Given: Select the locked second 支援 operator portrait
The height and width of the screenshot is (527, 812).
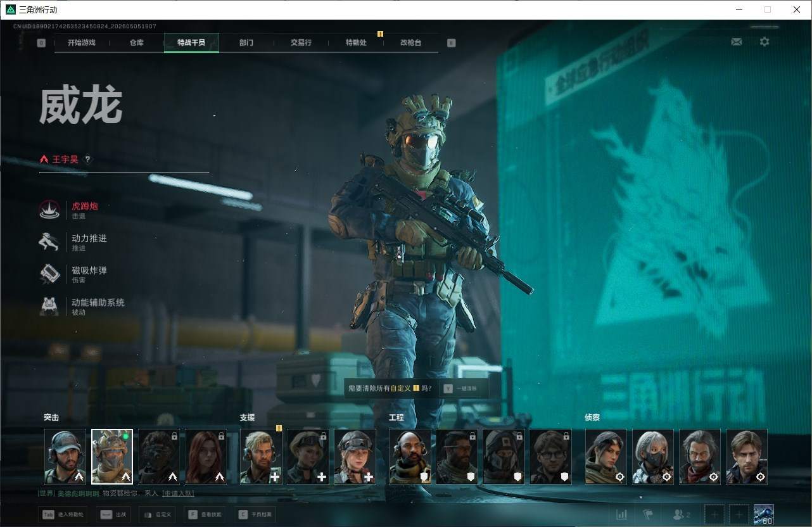Looking at the screenshot, I should coord(308,457).
